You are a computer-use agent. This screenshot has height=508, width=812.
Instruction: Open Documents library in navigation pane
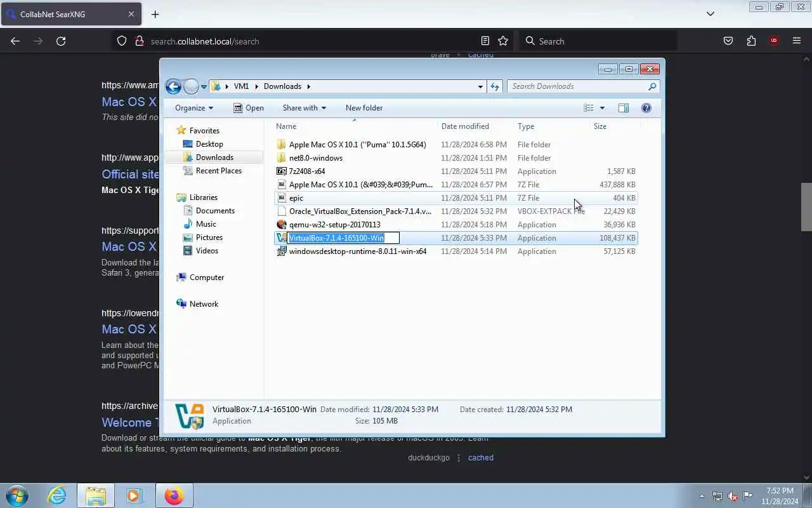click(215, 211)
